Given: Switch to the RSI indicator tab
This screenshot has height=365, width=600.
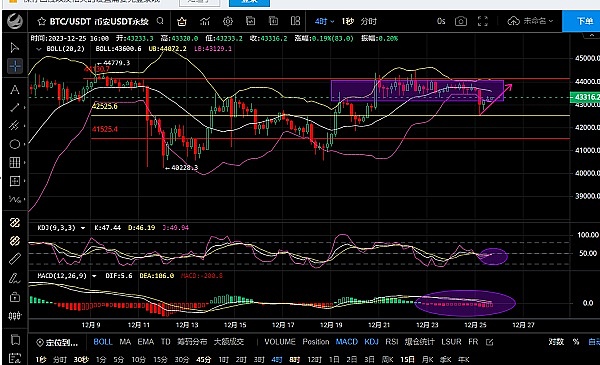Looking at the screenshot, I should [x=392, y=342].
